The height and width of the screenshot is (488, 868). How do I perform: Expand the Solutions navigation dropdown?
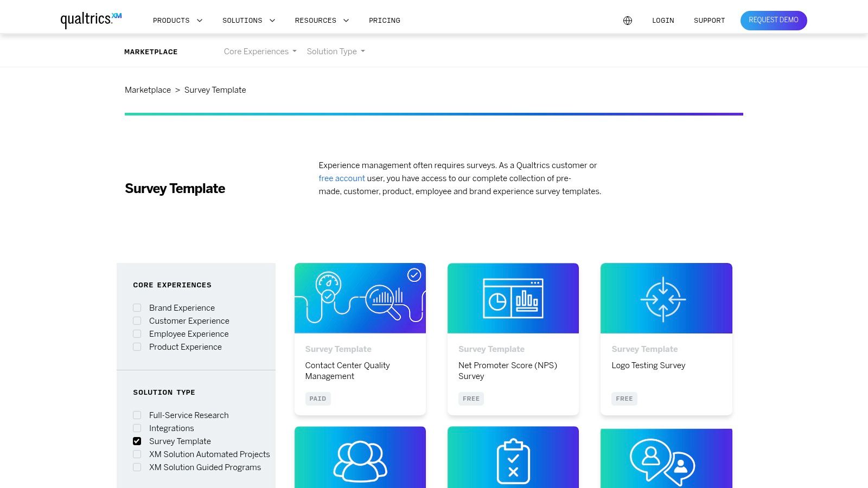tap(248, 21)
